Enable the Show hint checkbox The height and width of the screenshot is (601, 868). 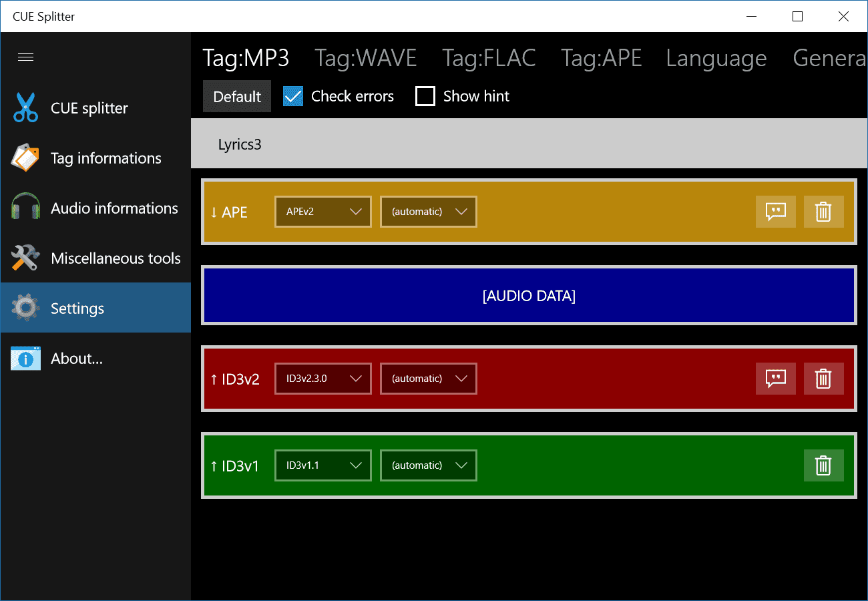(425, 96)
